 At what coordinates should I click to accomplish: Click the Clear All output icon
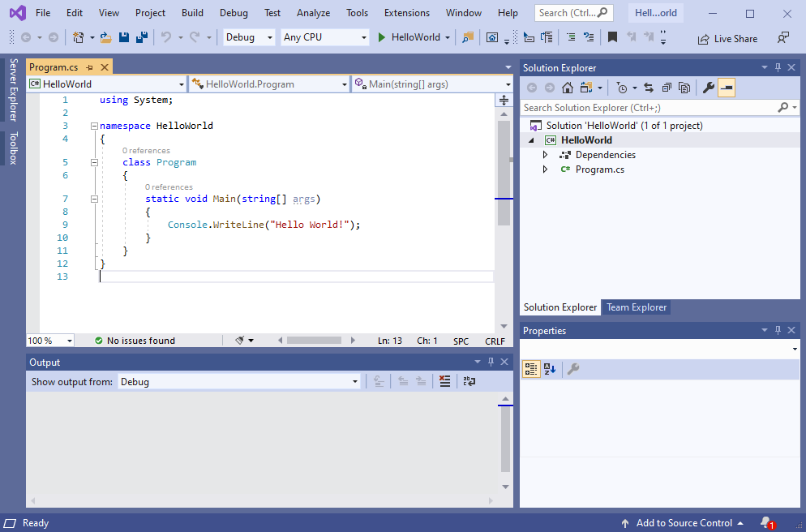(444, 381)
